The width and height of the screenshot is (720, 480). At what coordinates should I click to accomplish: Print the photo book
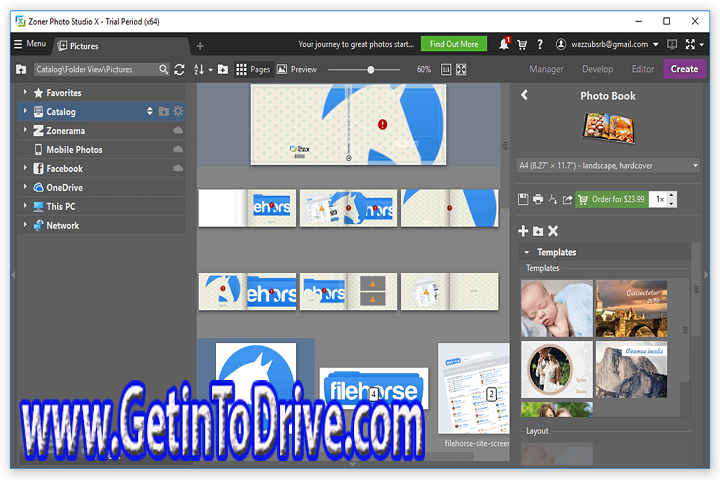coord(538,199)
